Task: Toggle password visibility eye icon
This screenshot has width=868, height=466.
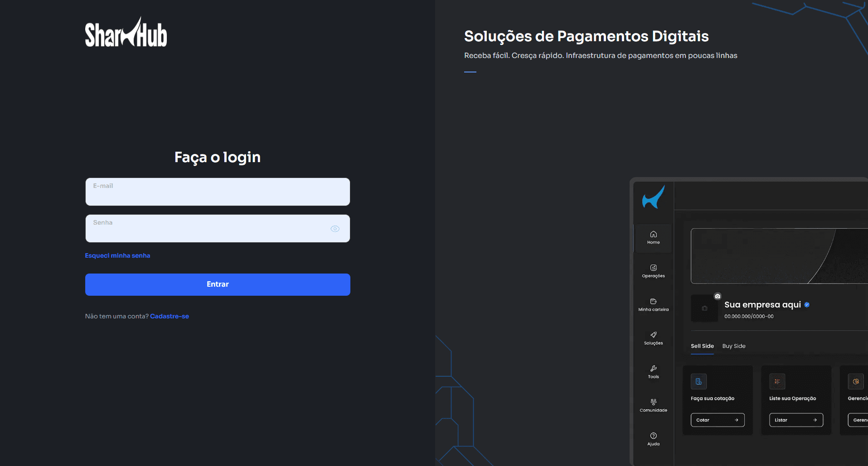Action: click(x=335, y=229)
